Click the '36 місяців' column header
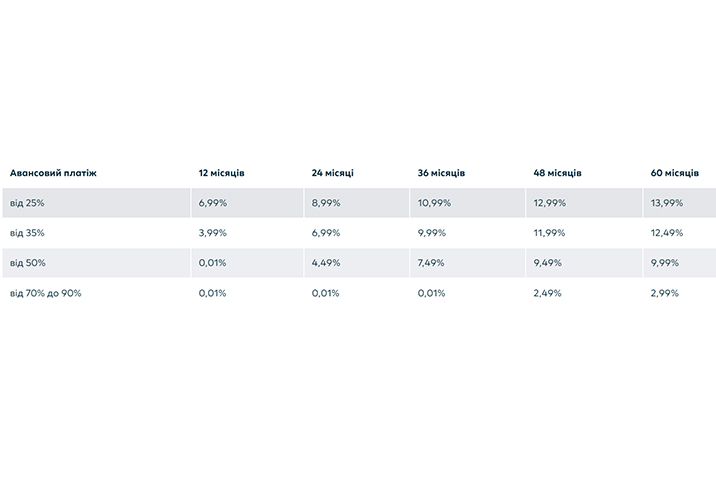The image size is (716, 477). point(441,173)
